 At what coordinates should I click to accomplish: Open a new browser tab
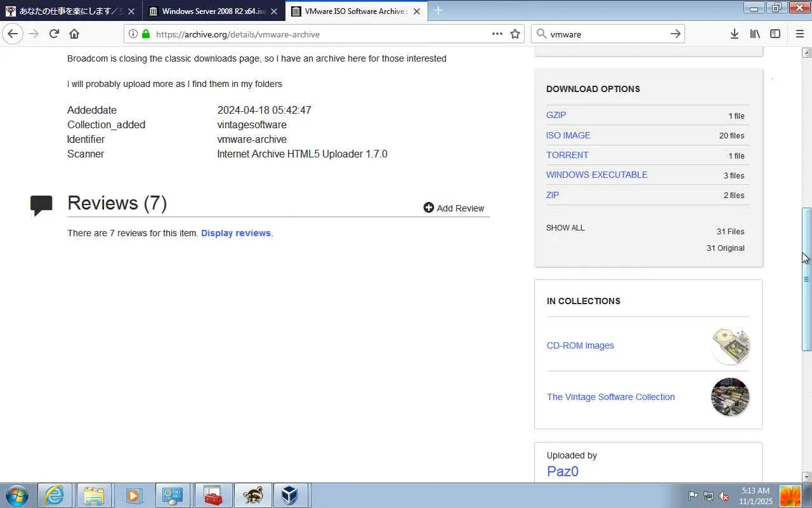(438, 11)
